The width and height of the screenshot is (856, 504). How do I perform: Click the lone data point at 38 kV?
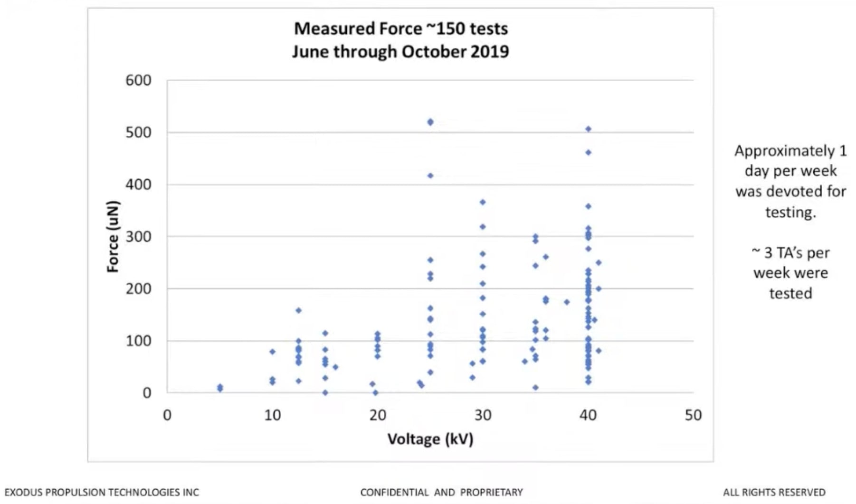(567, 302)
